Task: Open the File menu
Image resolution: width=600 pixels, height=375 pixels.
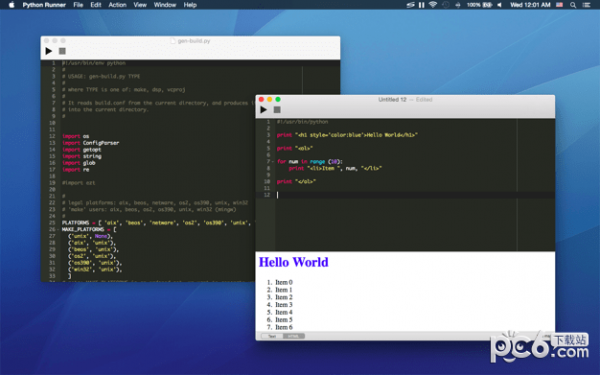Action: pos(78,5)
